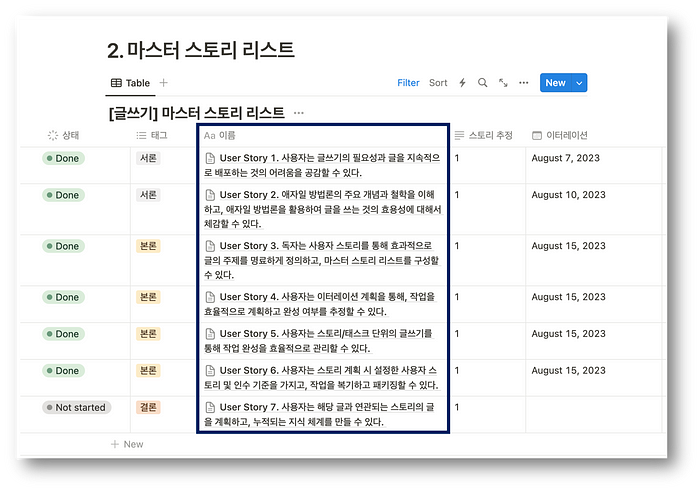The height and width of the screenshot is (492, 700).
Task: Click August 10, 2023 date cell
Action: point(568,195)
